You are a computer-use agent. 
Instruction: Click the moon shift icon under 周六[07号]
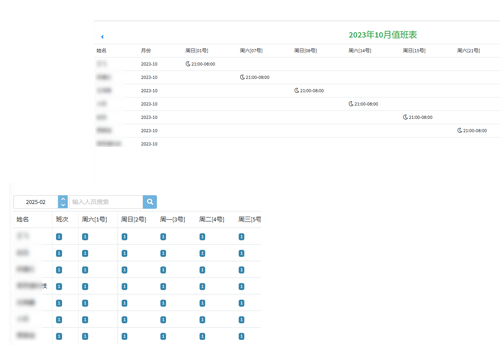click(242, 77)
